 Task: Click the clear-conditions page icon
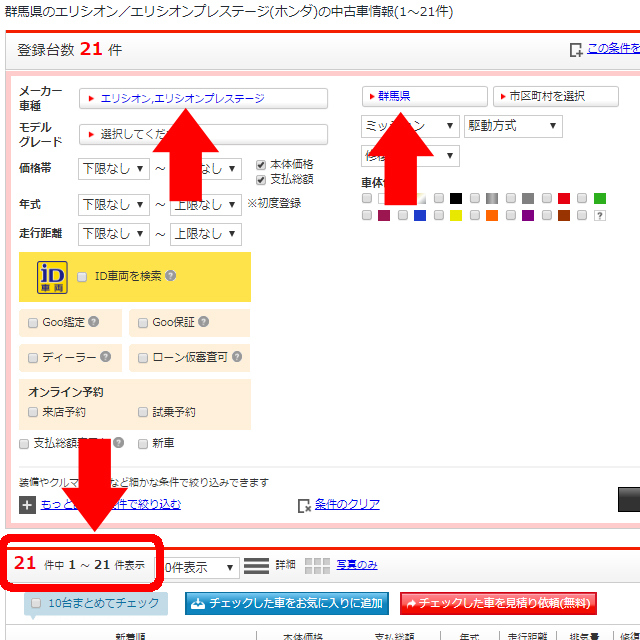(304, 506)
